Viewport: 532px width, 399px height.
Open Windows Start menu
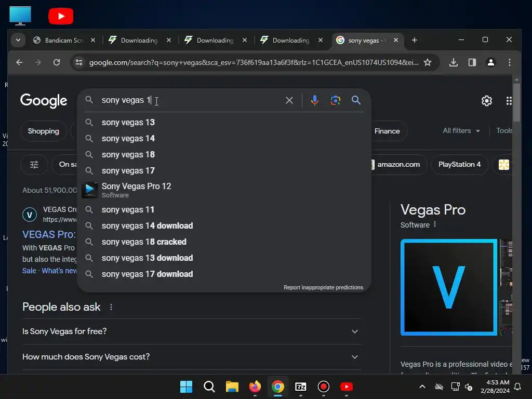[x=186, y=387]
